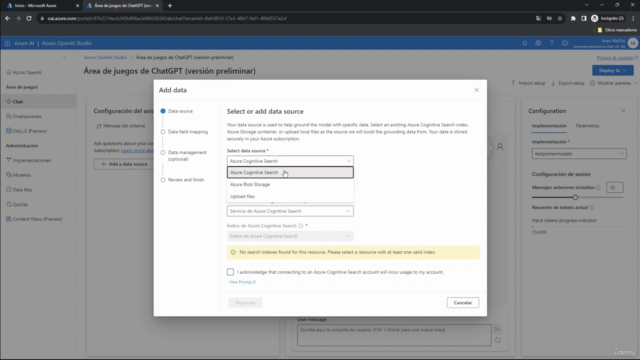This screenshot has width=640, height=360.
Task: Click the Siguiente button in the dialog
Action: 245,303
